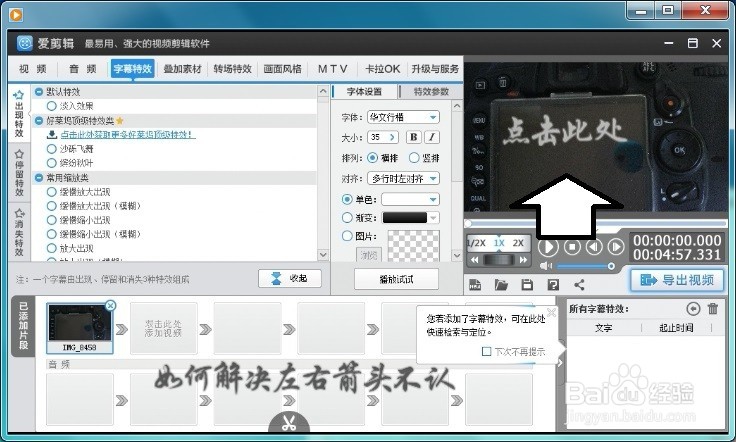This screenshot has width=736, height=442.
Task: Collapse the 好莱坞顶级特效类 group
Action: click(x=39, y=121)
